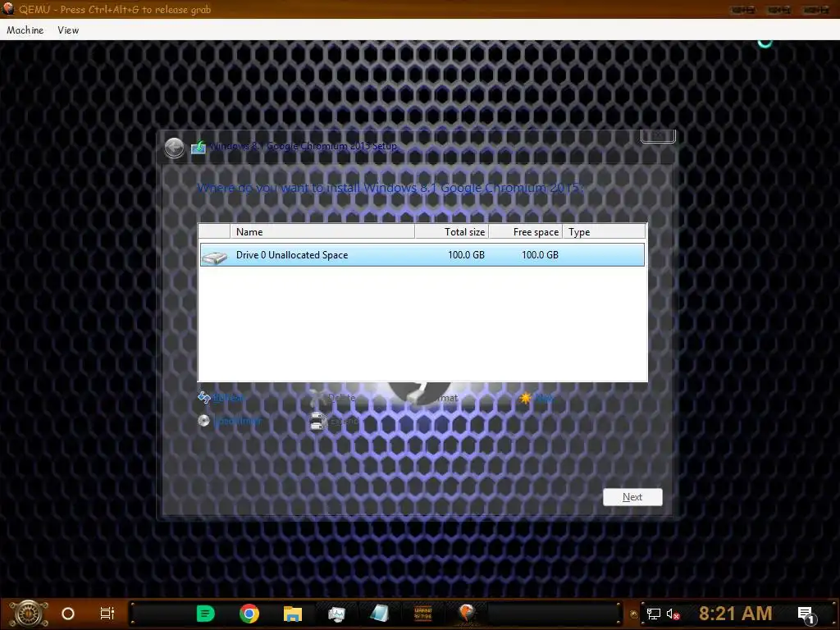840x630 pixels.
Task: Click the Delete X icon
Action: coord(318,398)
